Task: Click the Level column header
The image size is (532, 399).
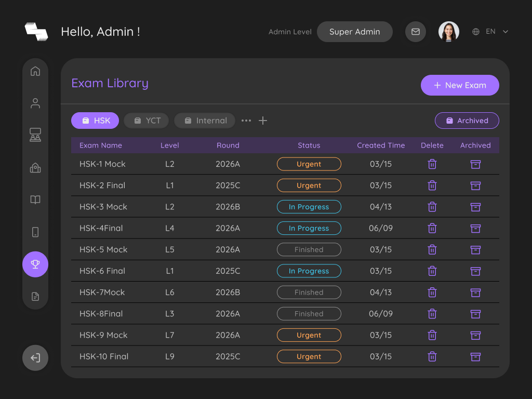Action: [x=170, y=145]
